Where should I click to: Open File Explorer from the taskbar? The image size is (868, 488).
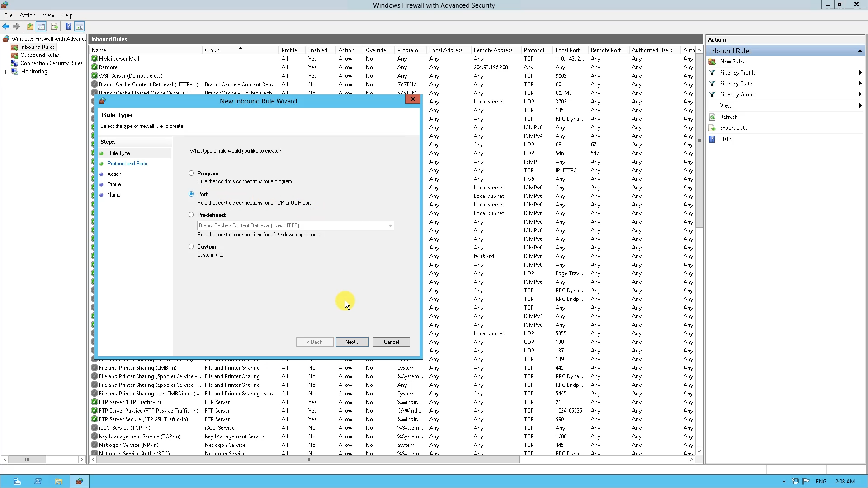click(x=59, y=482)
